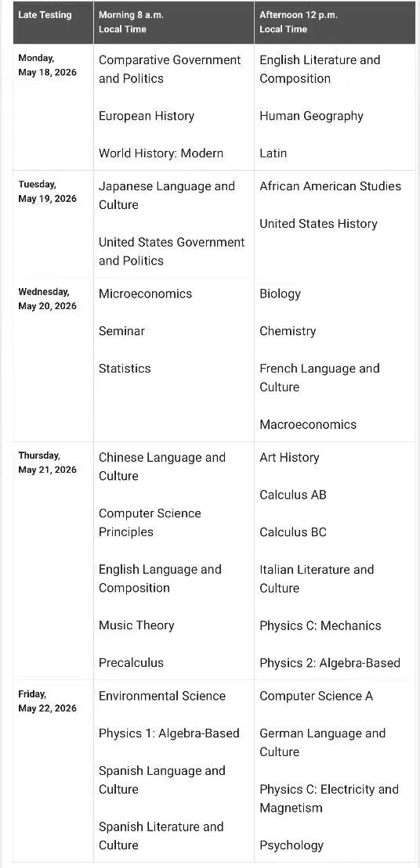Image resolution: width=420 pixels, height=868 pixels.
Task: Select the Afternoon 12 p.m. header cell
Action: click(335, 22)
